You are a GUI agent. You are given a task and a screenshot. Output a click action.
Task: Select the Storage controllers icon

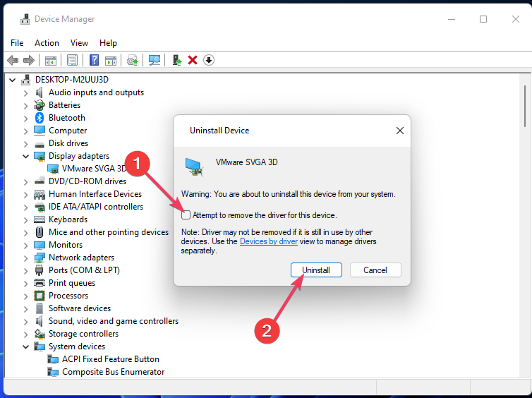40,334
